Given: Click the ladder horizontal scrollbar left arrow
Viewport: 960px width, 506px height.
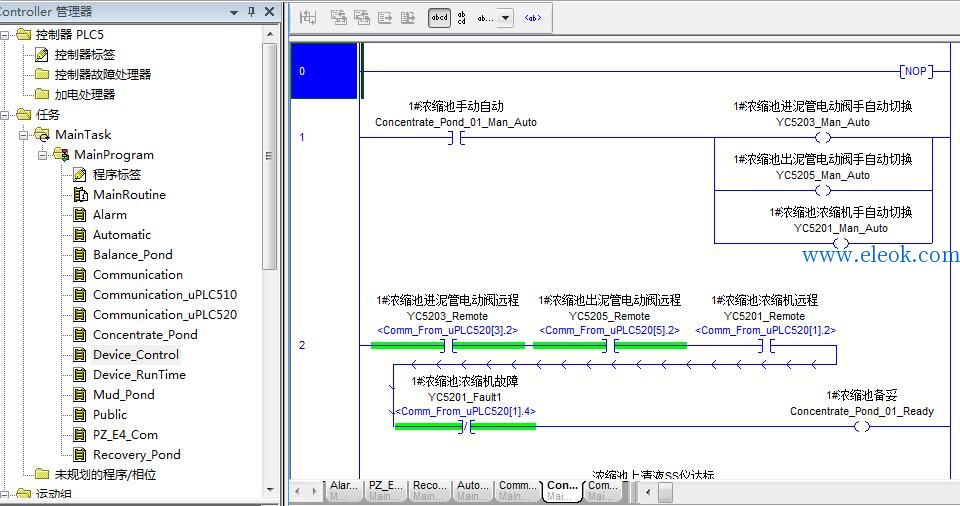Looking at the screenshot, I should tap(648, 491).
